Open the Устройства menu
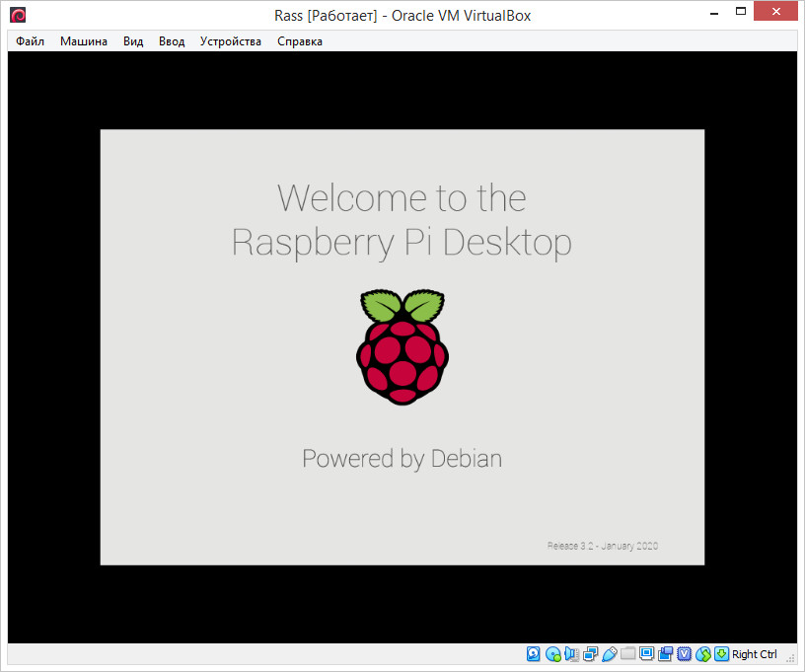Screen dimensions: 805x672 [x=231, y=41]
